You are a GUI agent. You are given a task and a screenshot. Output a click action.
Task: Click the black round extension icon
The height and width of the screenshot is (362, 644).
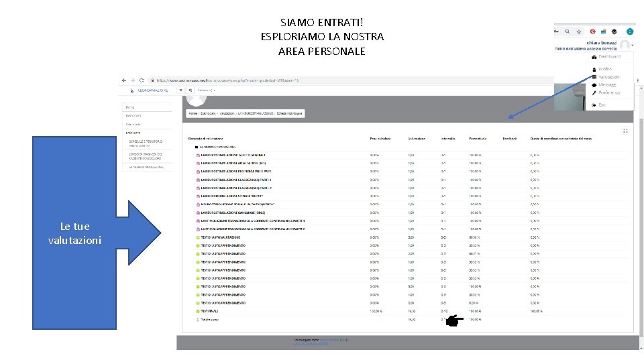(614, 32)
